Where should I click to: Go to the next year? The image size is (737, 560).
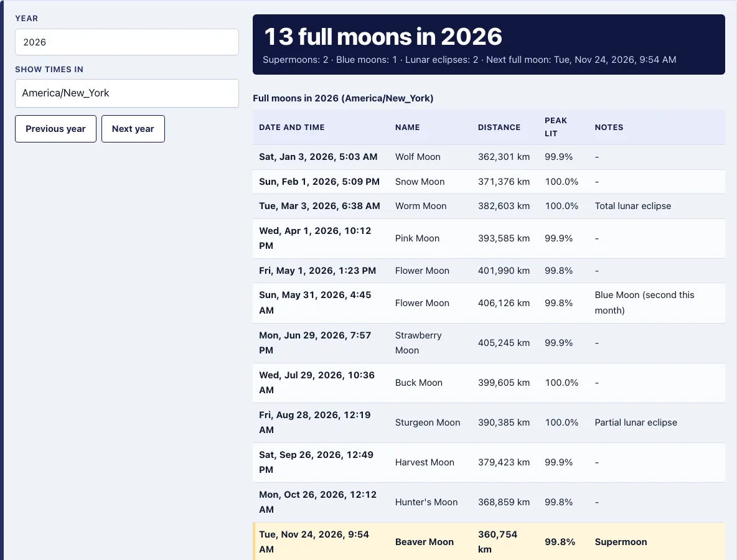133,129
